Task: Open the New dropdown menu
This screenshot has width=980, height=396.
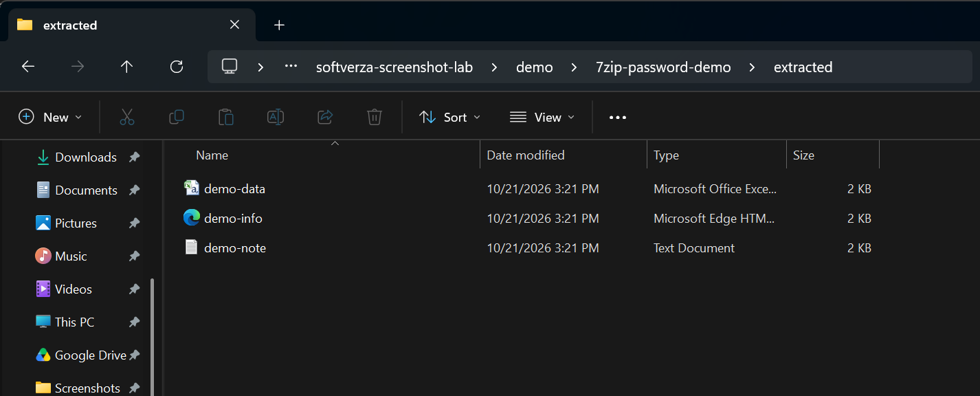Action: pyautogui.click(x=50, y=117)
